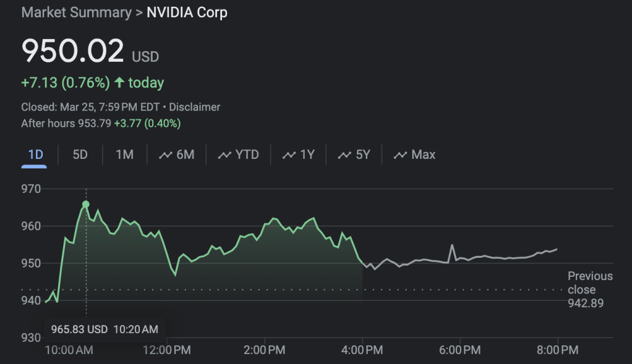Switch to the 5D chart tab
Image resolution: width=632 pixels, height=364 pixels.
80,154
